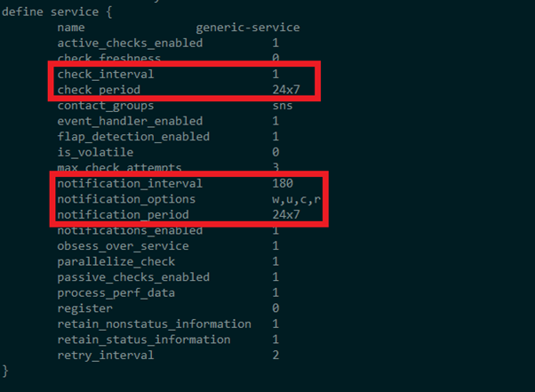Click the retain_nonstatus_information parameter
535x392 pixels.
155,324
